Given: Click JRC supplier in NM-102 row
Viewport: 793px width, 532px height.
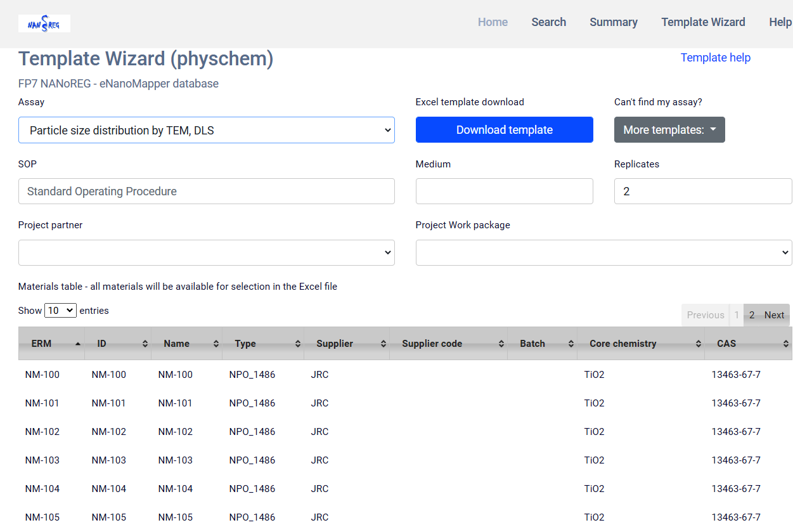Looking at the screenshot, I should point(320,432).
